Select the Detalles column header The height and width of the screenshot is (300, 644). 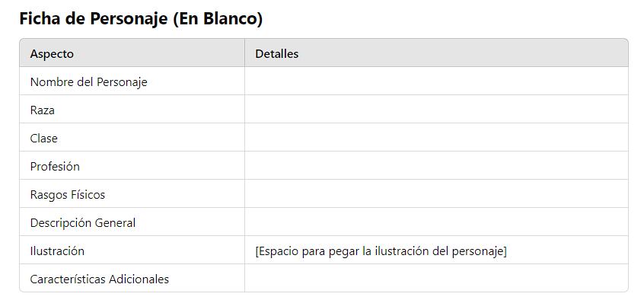point(437,53)
